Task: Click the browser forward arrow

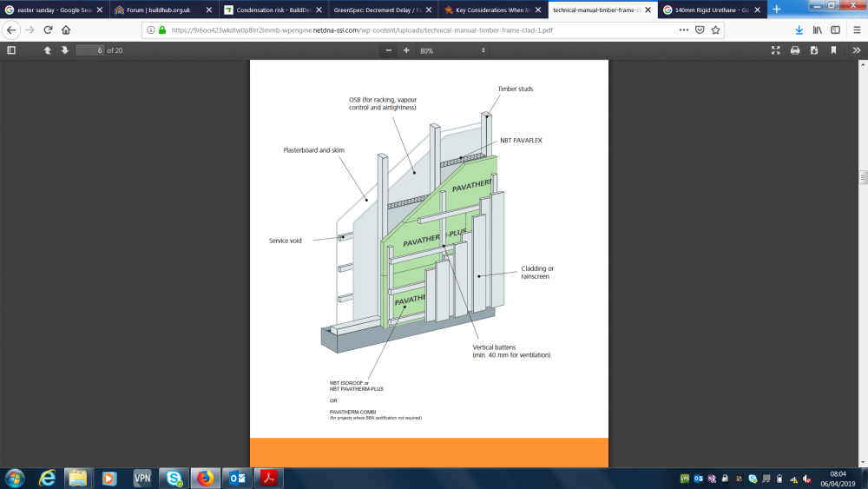Action: (30, 30)
